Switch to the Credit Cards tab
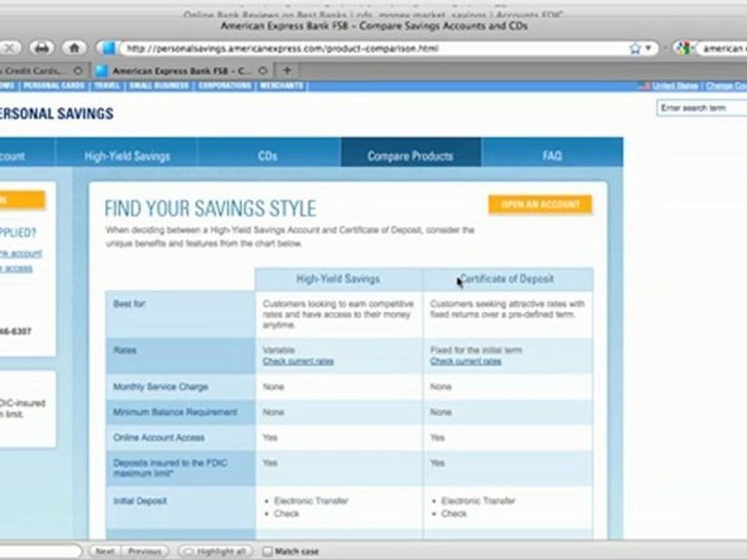747x560 pixels. pos(42,71)
